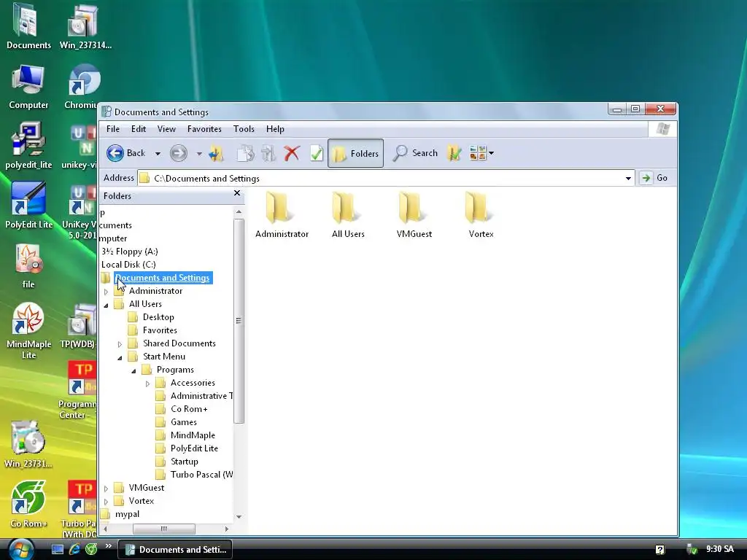Screen dimensions: 747x560
Task: Click the folder tree vertical scrollbar thumb
Action: click(x=239, y=321)
